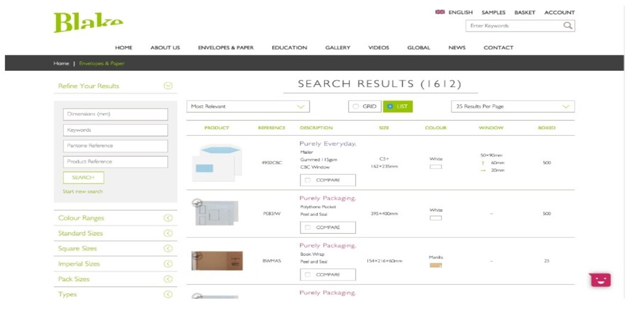Open EDUCATION menu item
The image size is (644, 323).
click(290, 48)
